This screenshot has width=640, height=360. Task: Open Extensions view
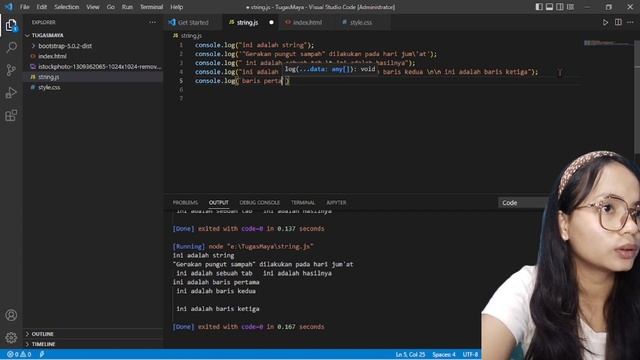click(11, 115)
